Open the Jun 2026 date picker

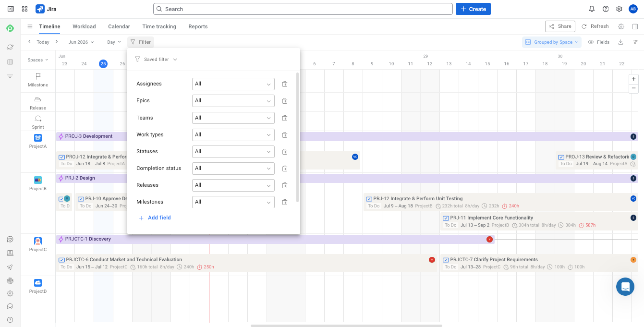[81, 42]
